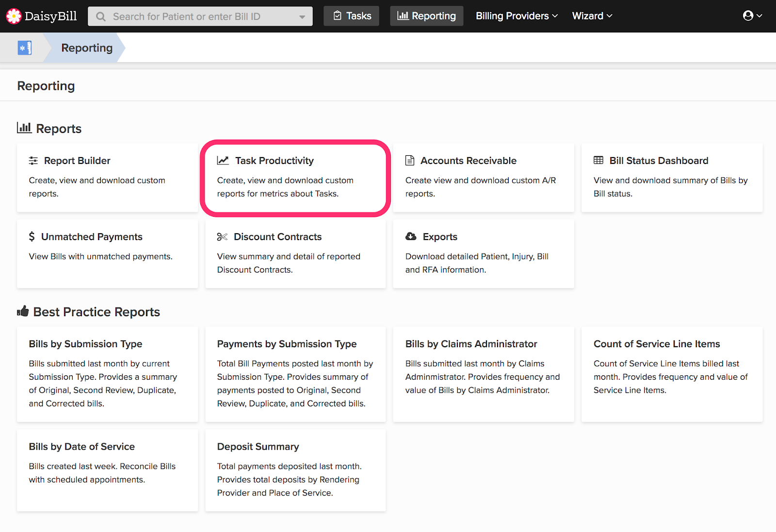
Task: Open the Report Builder report
Action: [107, 177]
